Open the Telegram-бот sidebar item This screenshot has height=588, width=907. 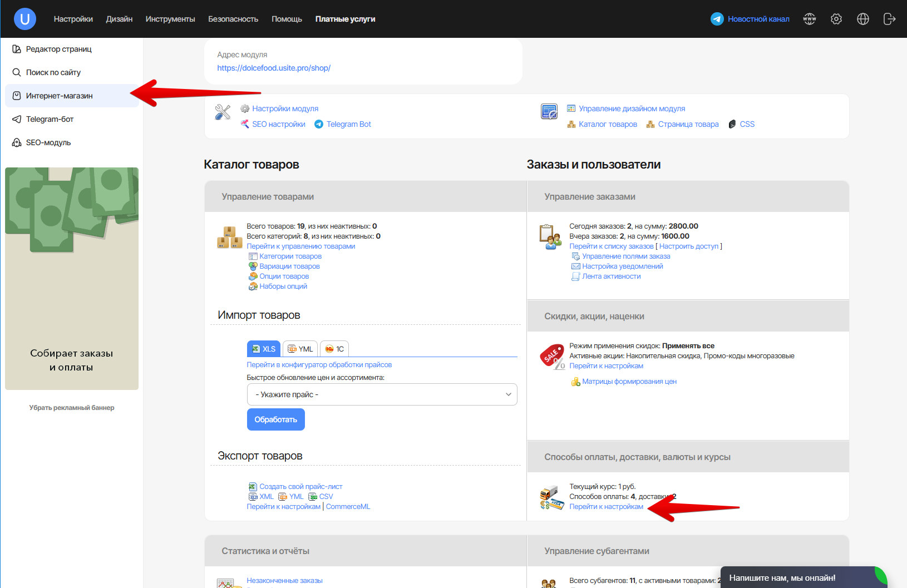tap(50, 119)
